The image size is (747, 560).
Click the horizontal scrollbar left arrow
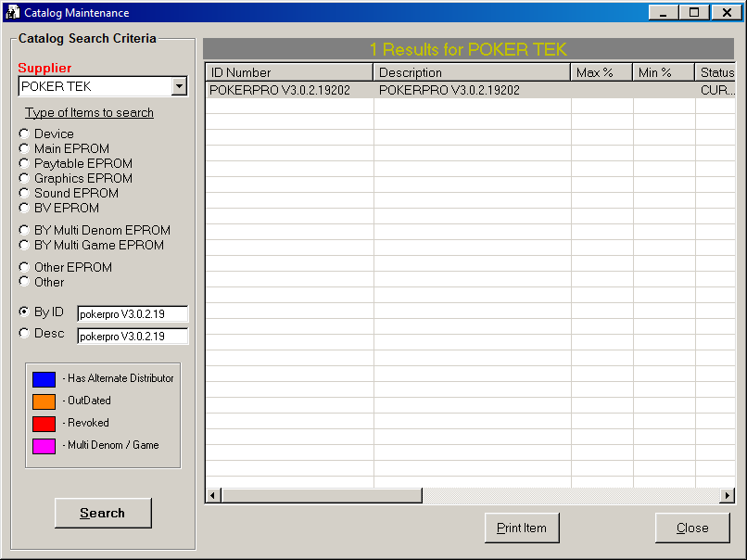tap(213, 496)
